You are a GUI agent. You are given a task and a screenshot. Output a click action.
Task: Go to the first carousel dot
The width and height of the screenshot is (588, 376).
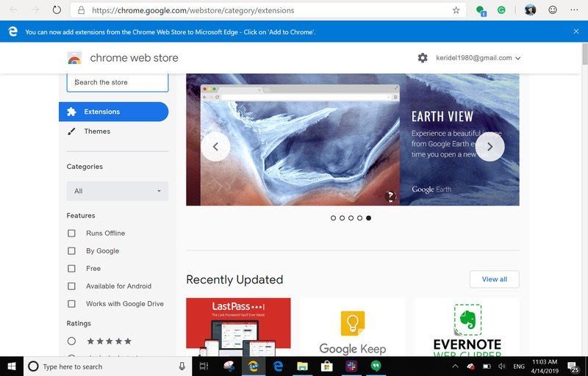(333, 218)
